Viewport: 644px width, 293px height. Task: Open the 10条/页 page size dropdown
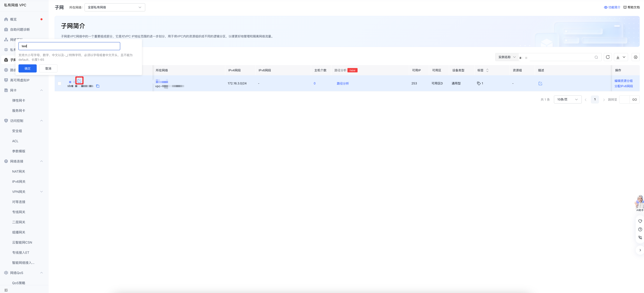tap(567, 99)
